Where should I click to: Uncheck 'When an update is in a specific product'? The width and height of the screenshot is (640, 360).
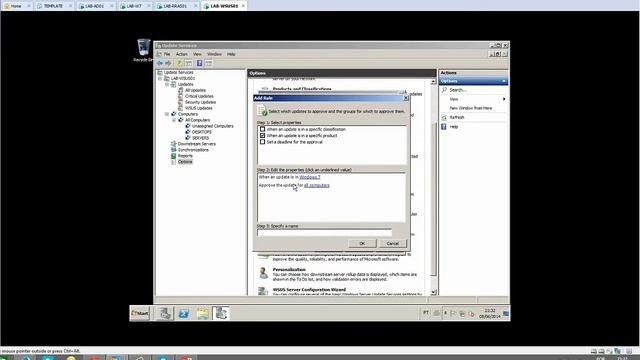click(262, 136)
